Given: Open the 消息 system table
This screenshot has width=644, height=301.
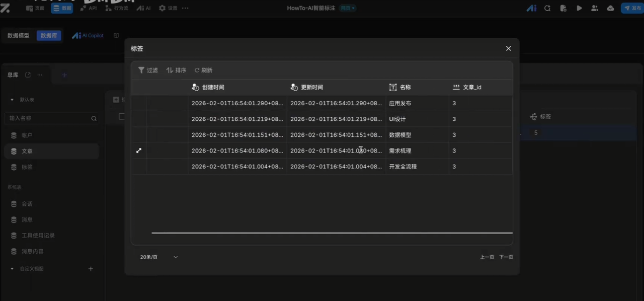Looking at the screenshot, I should [51, 219].
